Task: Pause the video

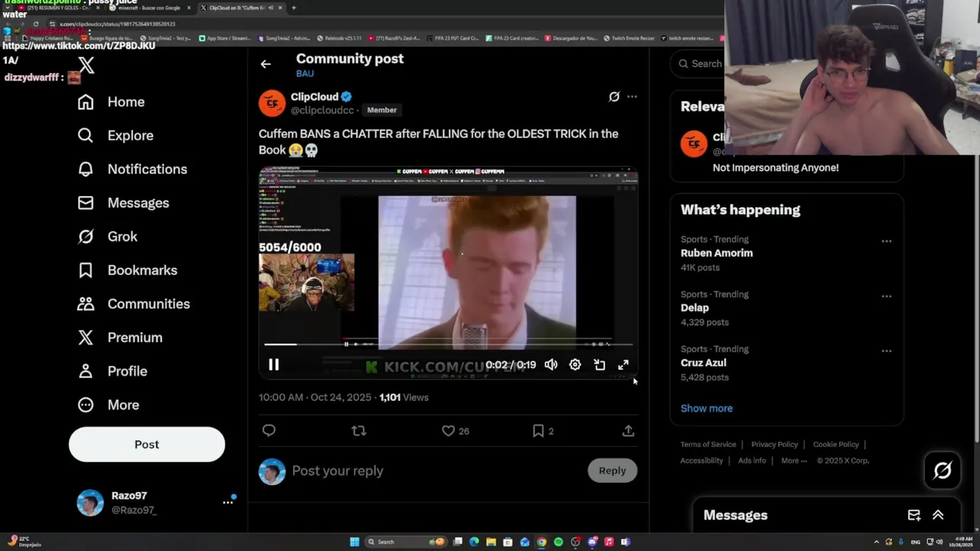Action: (x=273, y=365)
